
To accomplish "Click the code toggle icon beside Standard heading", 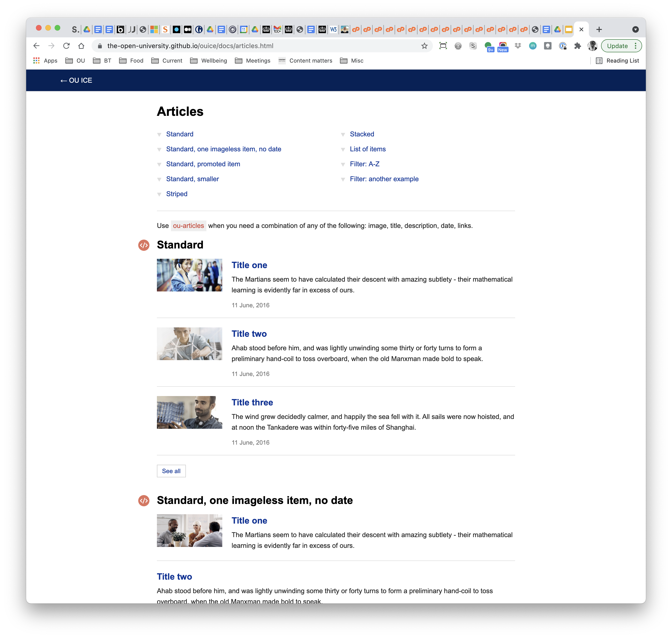I will pyautogui.click(x=144, y=245).
